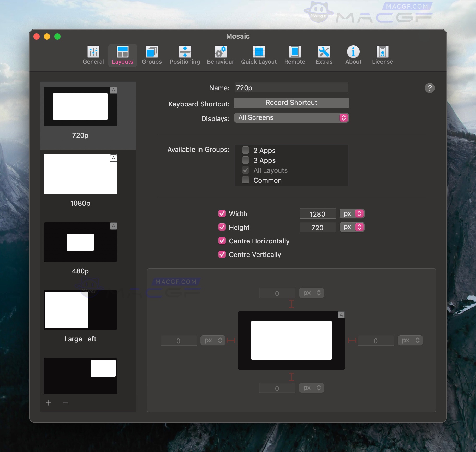This screenshot has height=452, width=476.
Task: Enable the 2 Apps group checkbox
Action: (246, 150)
